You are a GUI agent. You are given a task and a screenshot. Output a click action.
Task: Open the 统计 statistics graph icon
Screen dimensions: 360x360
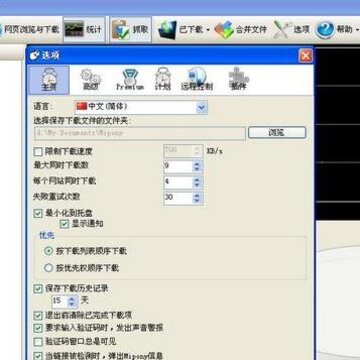(x=74, y=30)
